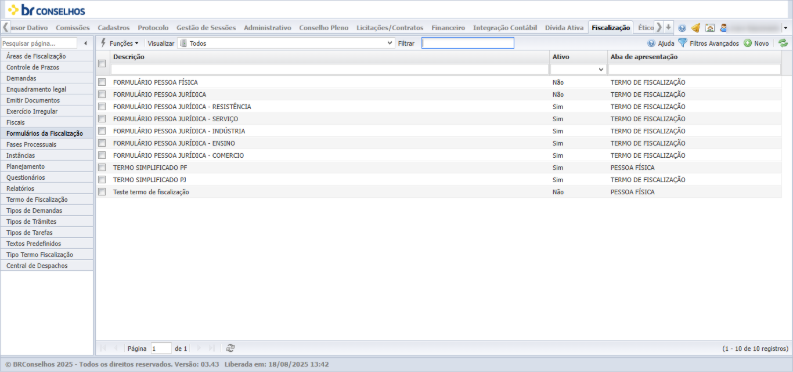
Task: Open Central de Despachos in the sidebar
Action: point(47,265)
